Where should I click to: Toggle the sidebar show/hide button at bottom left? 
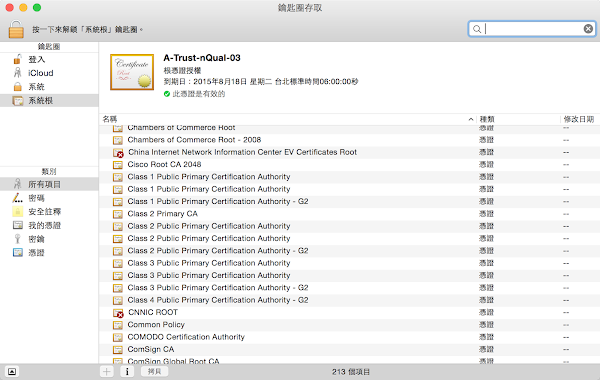pyautogui.click(x=12, y=371)
